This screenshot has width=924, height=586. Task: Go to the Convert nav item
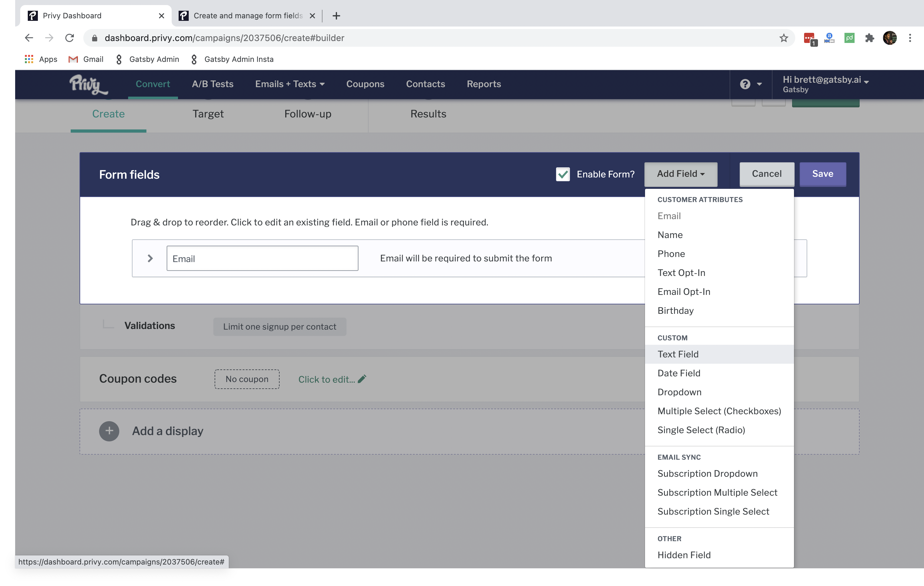click(x=153, y=84)
